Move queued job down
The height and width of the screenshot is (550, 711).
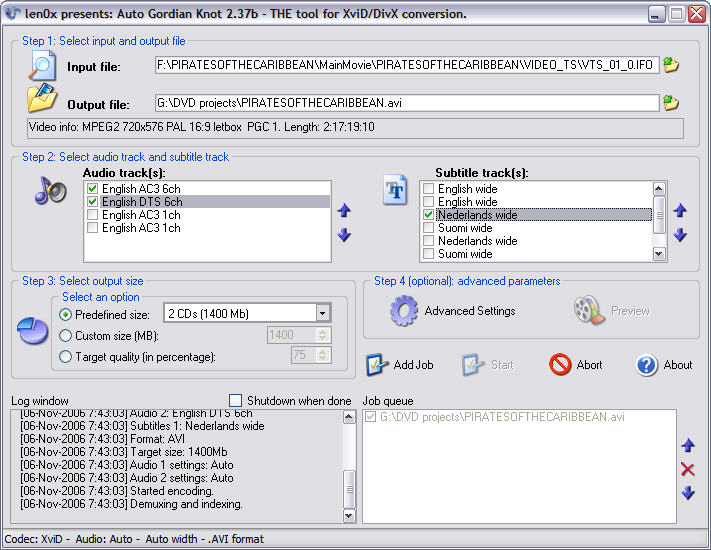688,492
